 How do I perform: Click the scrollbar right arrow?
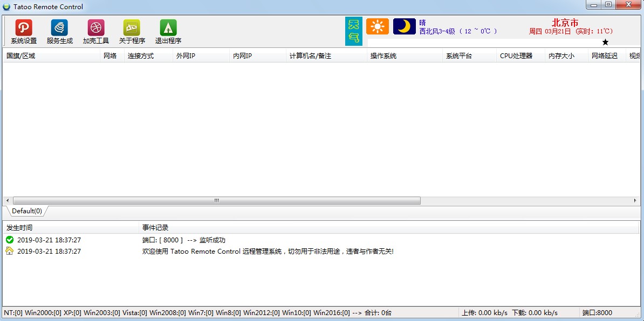click(x=635, y=200)
